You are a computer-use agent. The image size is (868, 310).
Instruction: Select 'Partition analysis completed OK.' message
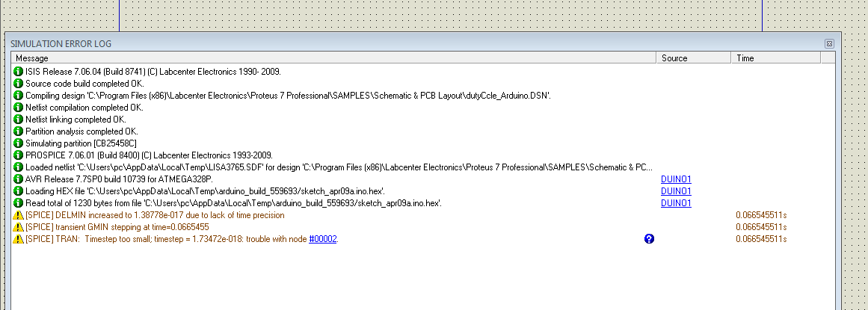pos(82,131)
